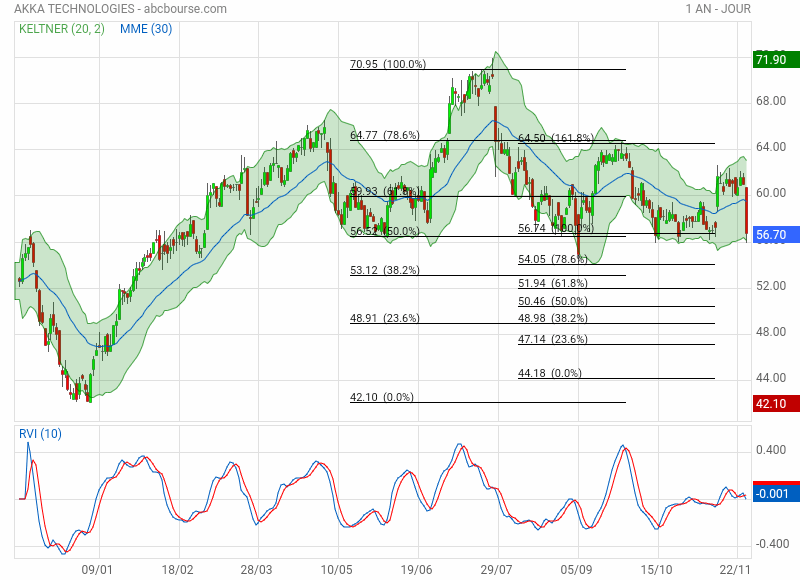Click the 05/09 date axis label
Viewport: 800px width, 580px height.
point(577,569)
